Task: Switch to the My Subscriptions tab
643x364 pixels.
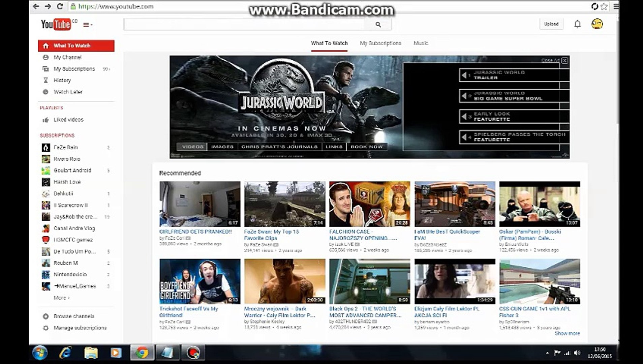Action: (x=380, y=43)
